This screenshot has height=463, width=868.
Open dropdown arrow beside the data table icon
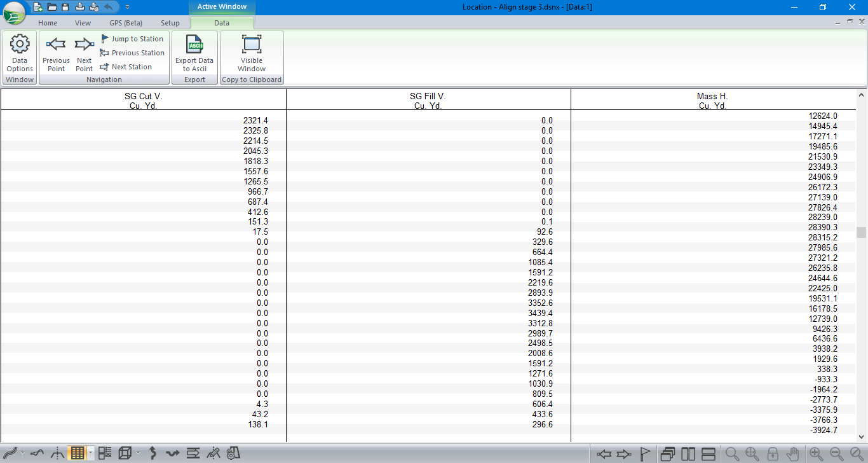pos(91,453)
